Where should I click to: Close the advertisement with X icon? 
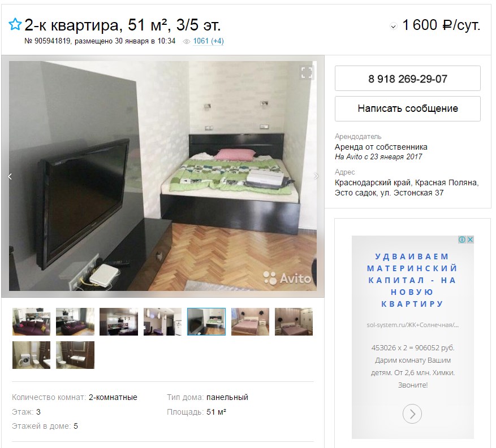(x=471, y=240)
